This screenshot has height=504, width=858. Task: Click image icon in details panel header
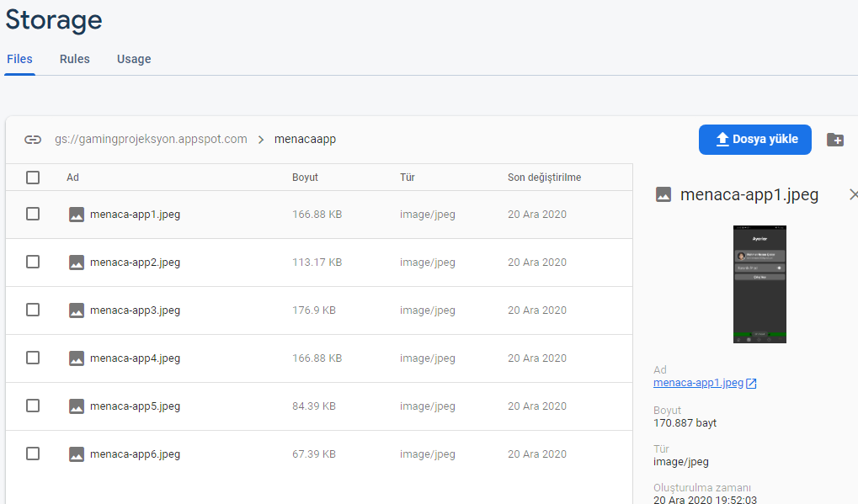(x=663, y=194)
